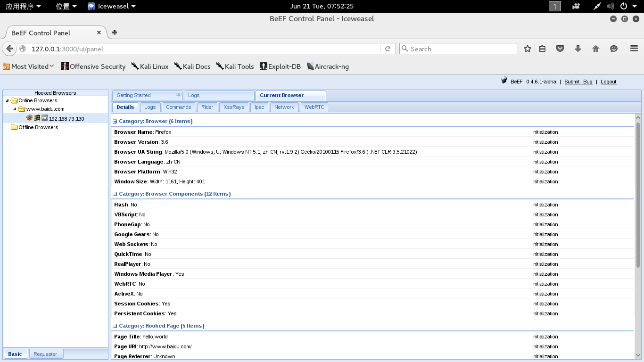Reload the page with the refresh icon
This screenshot has width=644, height=362.
tap(388, 49)
